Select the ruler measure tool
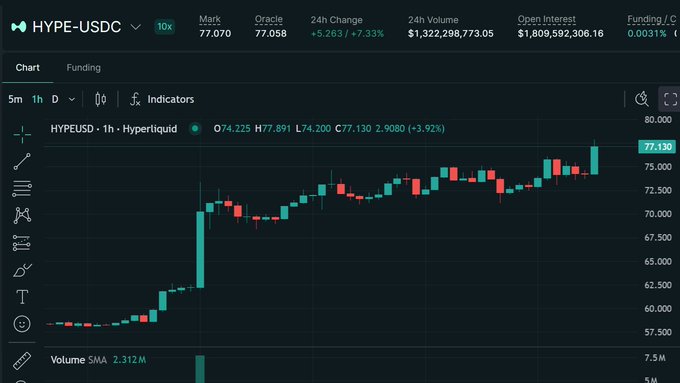The image size is (680, 383). [x=22, y=360]
